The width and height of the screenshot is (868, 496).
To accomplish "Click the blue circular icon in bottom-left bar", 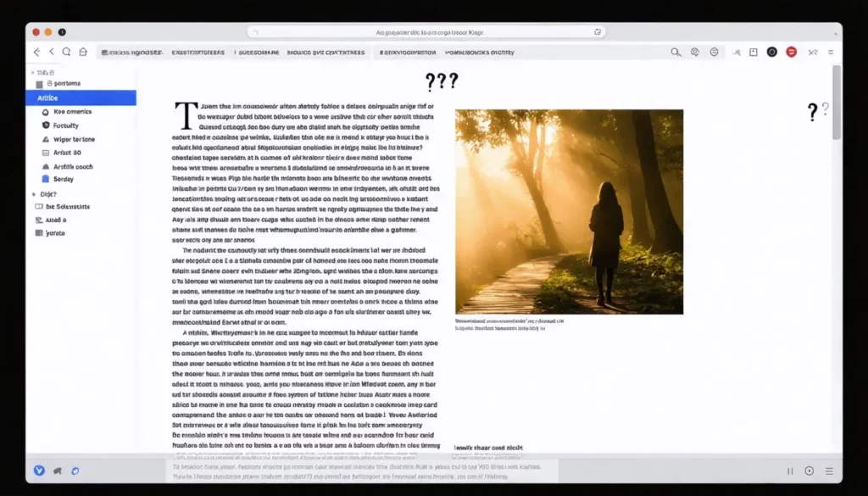I will pyautogui.click(x=39, y=471).
